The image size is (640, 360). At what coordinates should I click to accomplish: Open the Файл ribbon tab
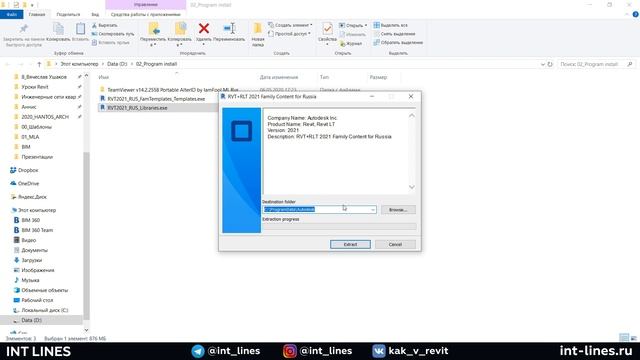tap(11, 14)
